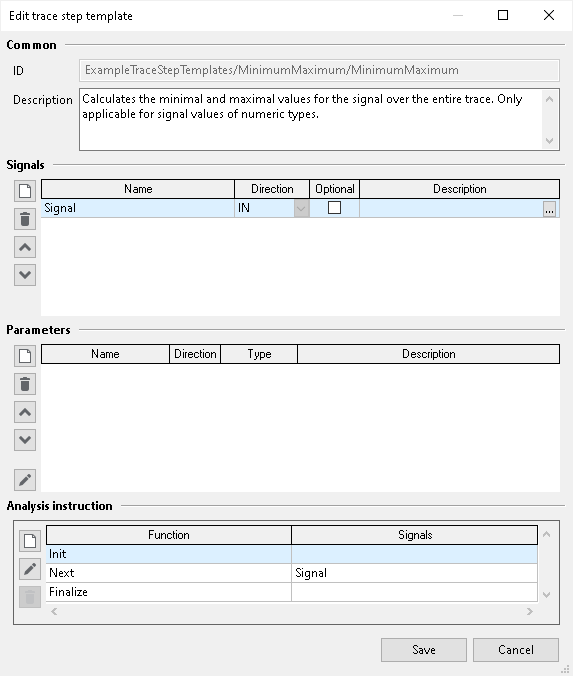Image resolution: width=573 pixels, height=676 pixels.
Task: Edit parameter with pencil icon
Action: tap(25, 480)
